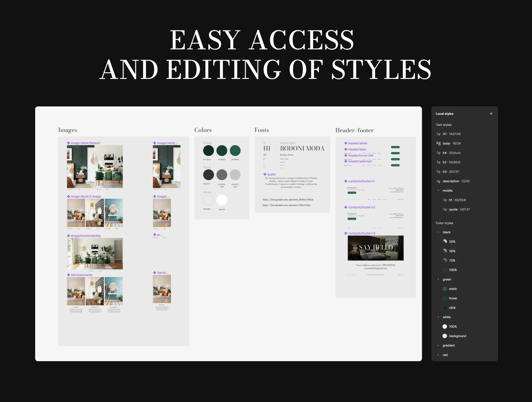Click the #194033 green circle
The width and height of the screenshot is (532, 402).
coord(222,151)
